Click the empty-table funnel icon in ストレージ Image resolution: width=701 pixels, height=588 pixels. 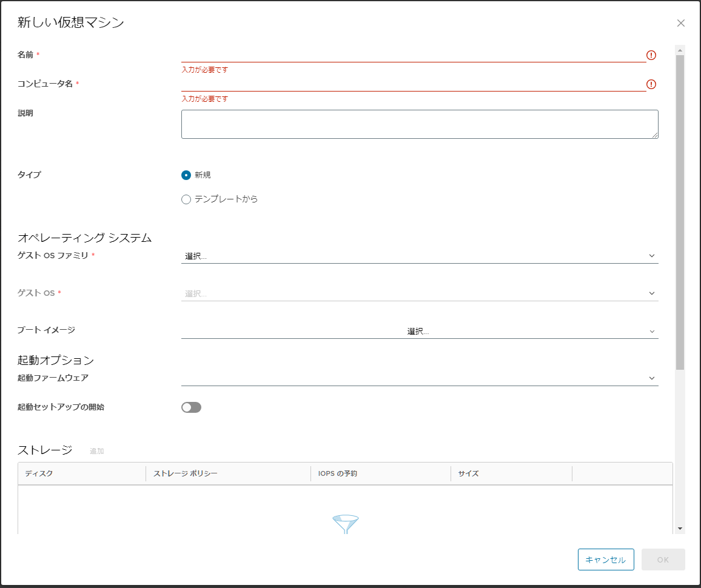click(x=346, y=524)
